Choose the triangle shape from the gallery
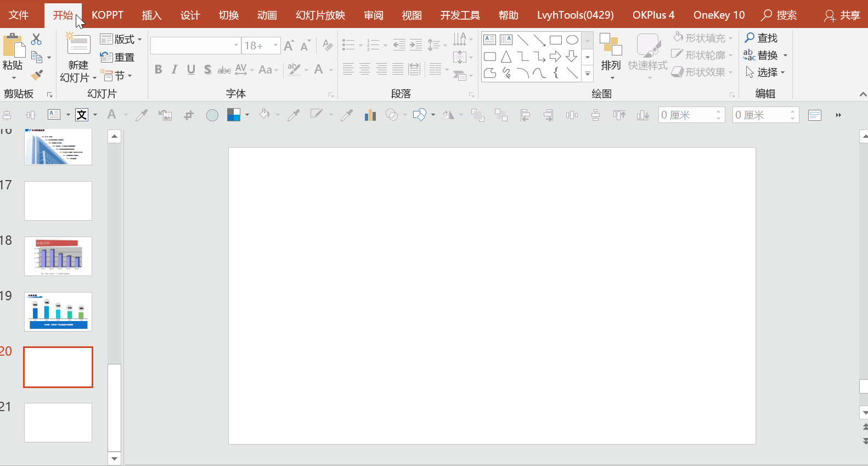868x466 pixels. [506, 57]
